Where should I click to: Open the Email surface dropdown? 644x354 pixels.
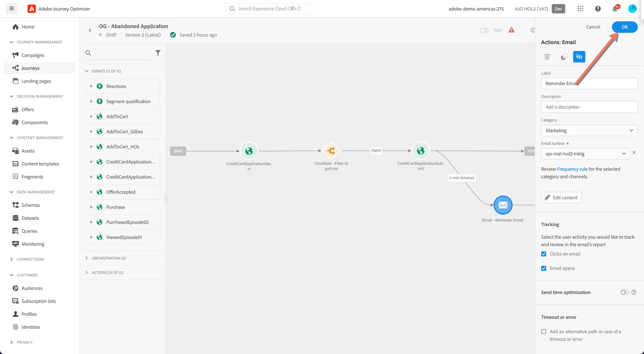point(585,154)
